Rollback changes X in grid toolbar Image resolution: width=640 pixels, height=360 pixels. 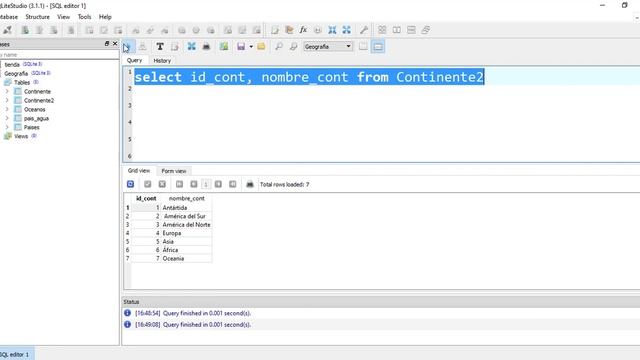click(162, 184)
